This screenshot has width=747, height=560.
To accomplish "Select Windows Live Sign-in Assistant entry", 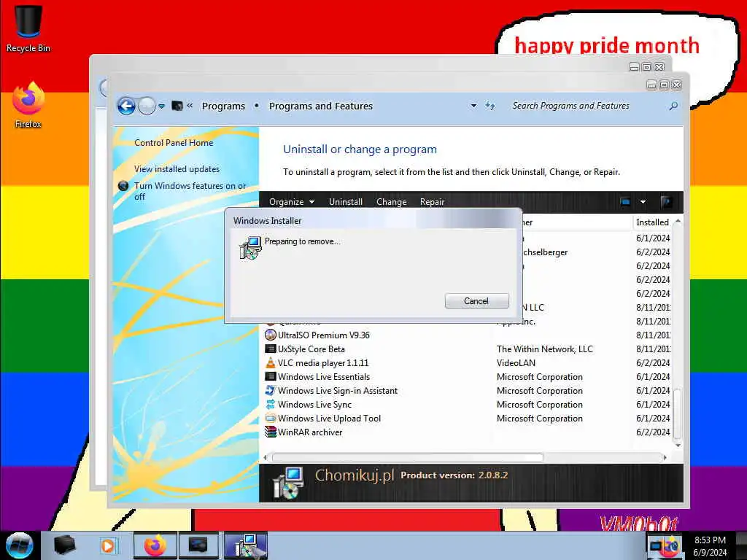I will [337, 391].
